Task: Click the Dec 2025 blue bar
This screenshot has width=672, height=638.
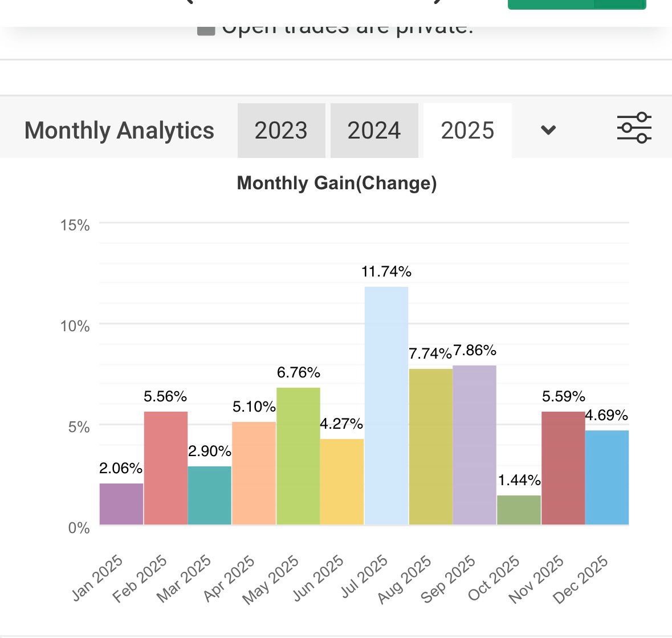Action: (607, 477)
